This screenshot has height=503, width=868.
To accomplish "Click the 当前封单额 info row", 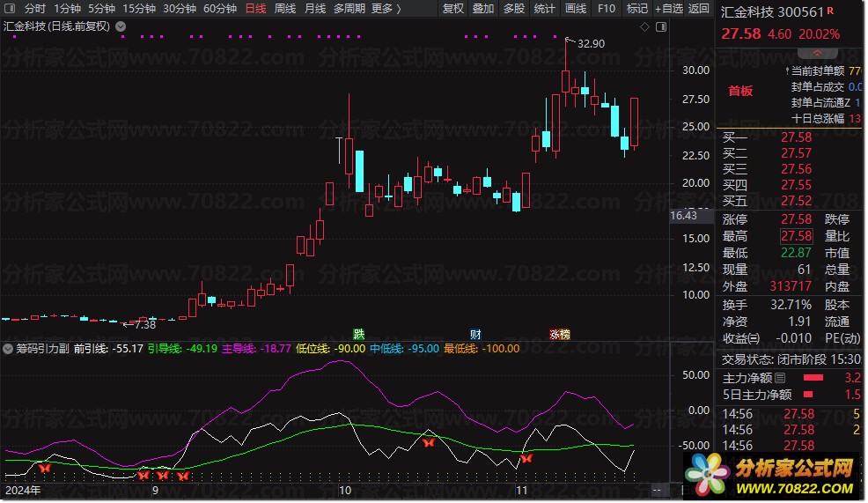I will [823, 70].
